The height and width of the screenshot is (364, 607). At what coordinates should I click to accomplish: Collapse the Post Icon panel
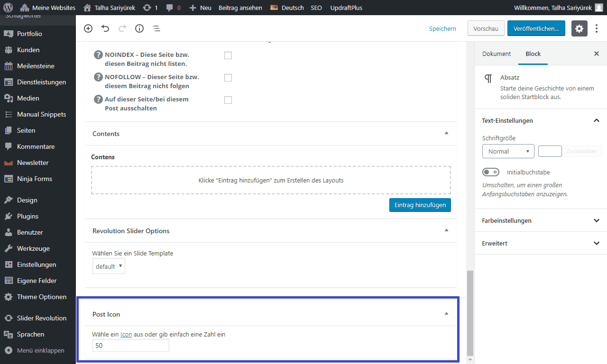(x=446, y=314)
